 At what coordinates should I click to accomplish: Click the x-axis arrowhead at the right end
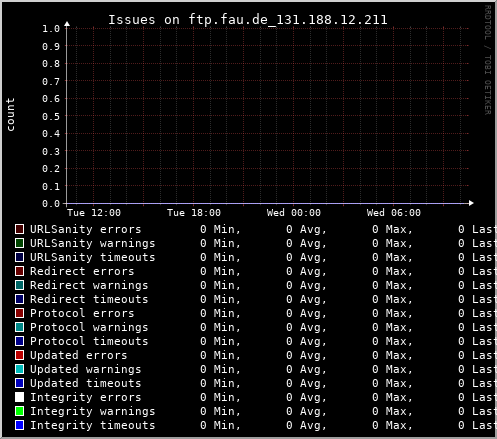471,203
